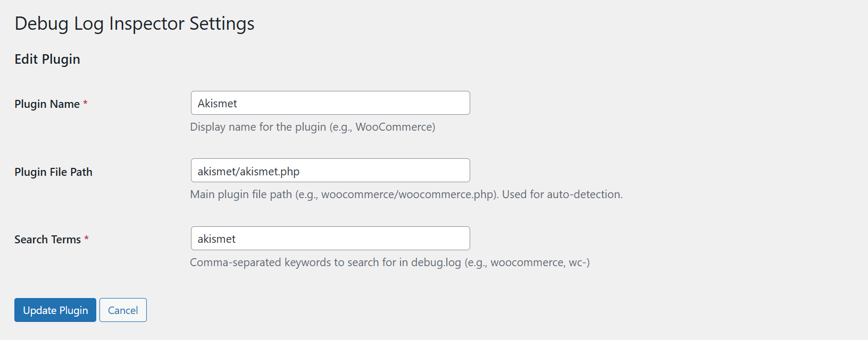
Task: Click the end of the Plugin Name field
Action: pyautogui.click(x=457, y=103)
